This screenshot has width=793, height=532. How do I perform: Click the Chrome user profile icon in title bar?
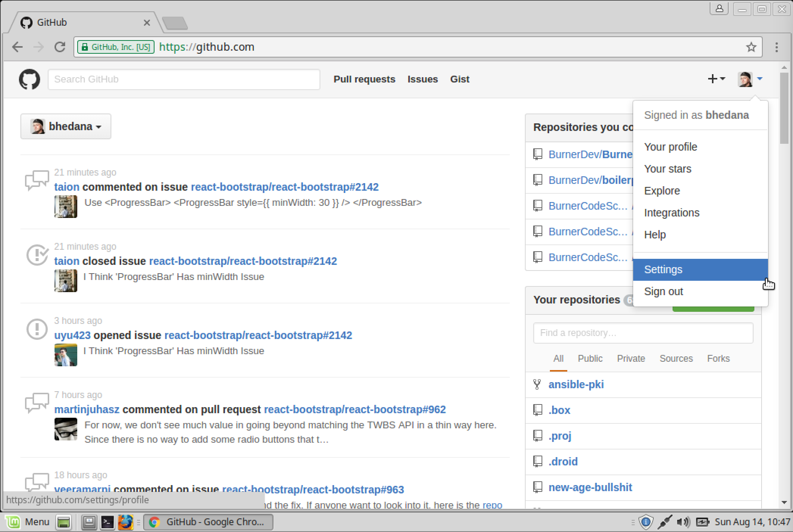(x=719, y=9)
